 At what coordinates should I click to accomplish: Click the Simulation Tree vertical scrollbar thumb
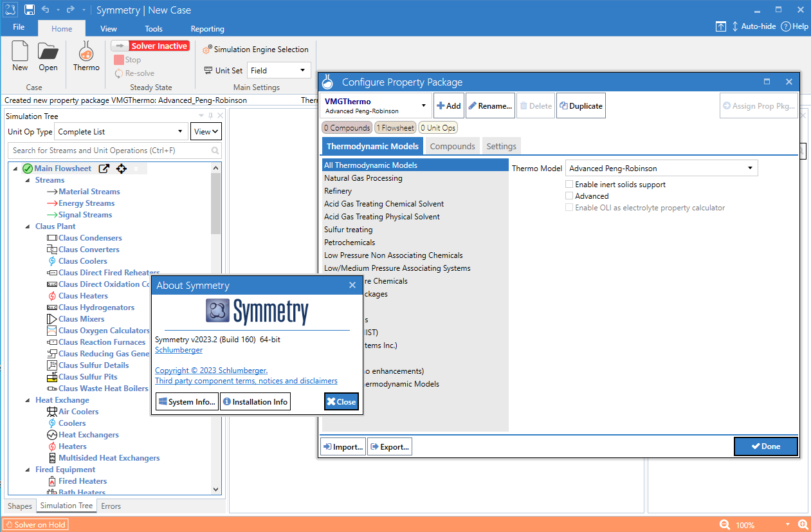click(215, 203)
